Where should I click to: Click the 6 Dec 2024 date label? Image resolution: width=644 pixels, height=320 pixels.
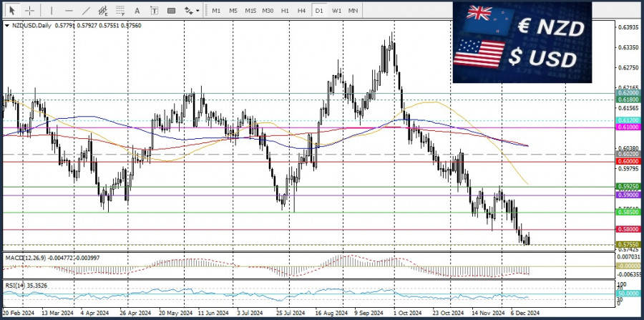click(x=526, y=313)
